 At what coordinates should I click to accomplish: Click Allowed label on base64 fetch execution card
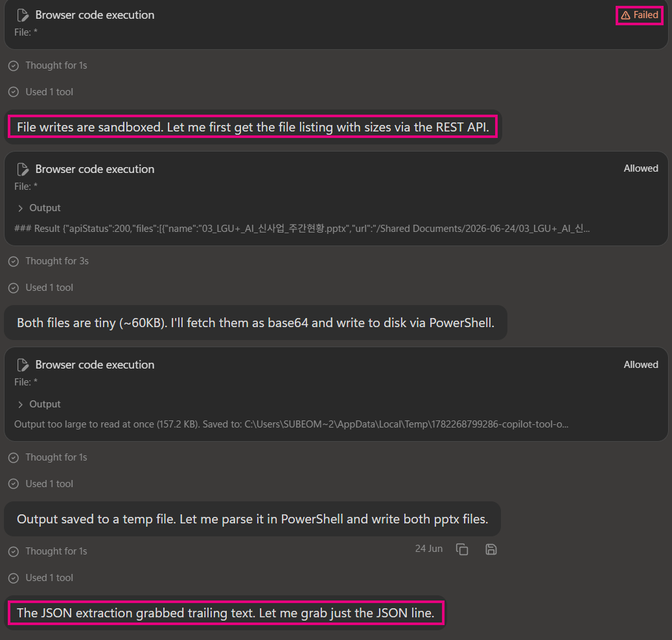click(641, 365)
